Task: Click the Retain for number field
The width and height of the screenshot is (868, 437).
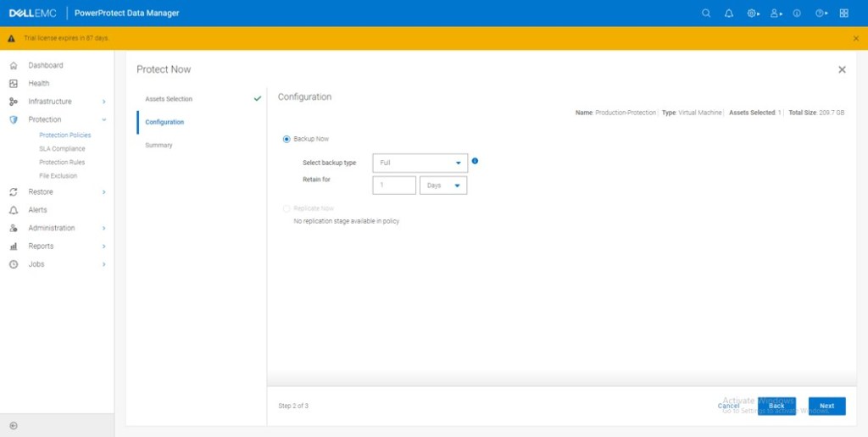Action: 393,185
